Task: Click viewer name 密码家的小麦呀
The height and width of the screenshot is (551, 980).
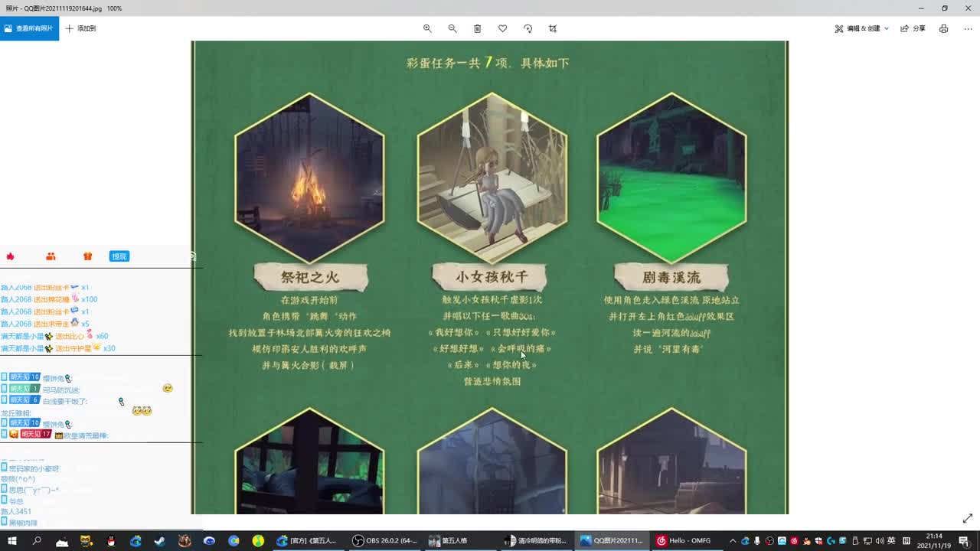Action: 34,468
